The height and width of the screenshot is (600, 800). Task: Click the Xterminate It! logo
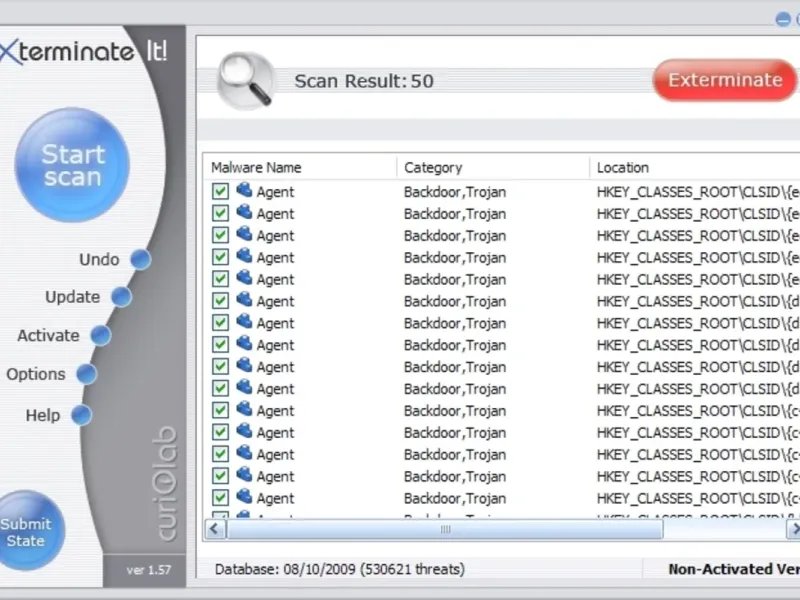pyautogui.click(x=84, y=52)
